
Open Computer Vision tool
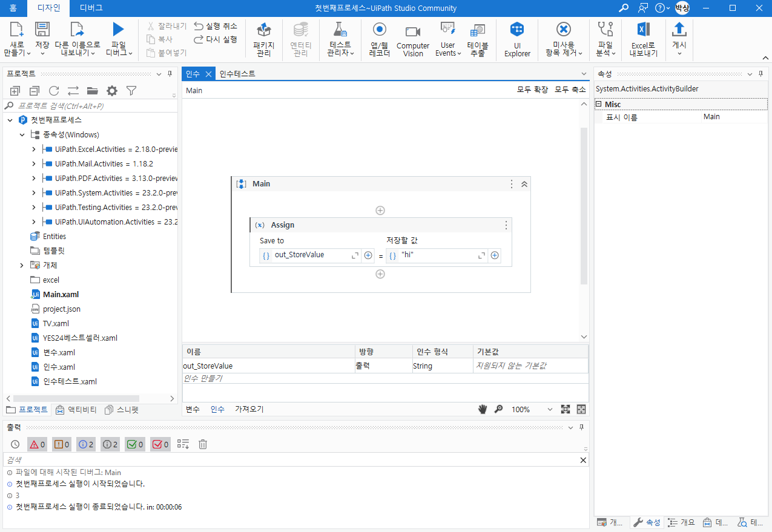[x=413, y=40]
